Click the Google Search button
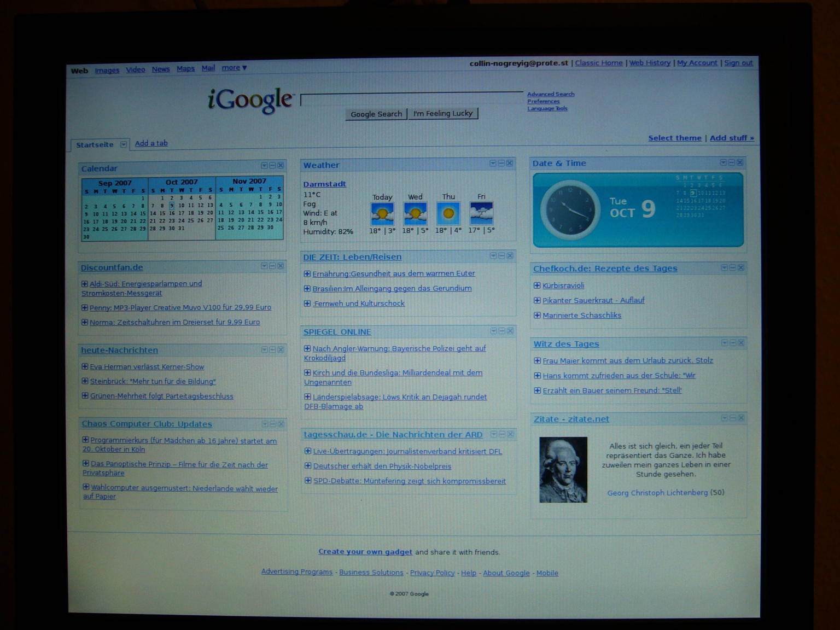This screenshot has width=840, height=630. pos(376,114)
